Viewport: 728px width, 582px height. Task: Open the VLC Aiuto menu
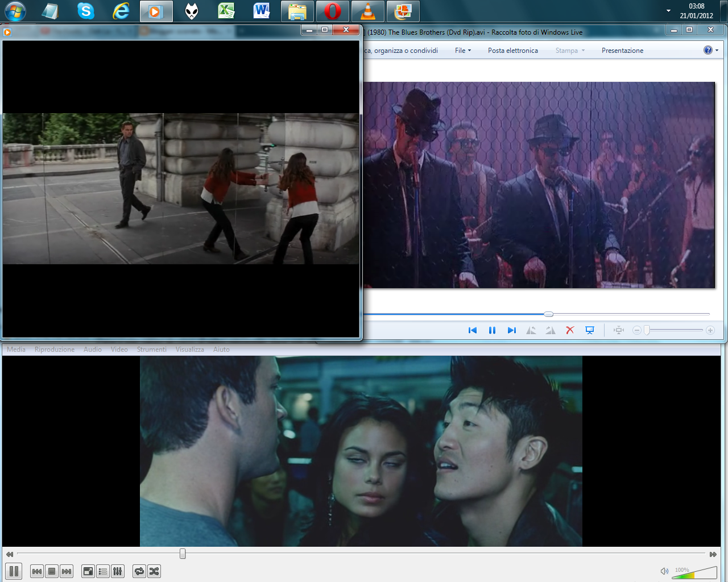coord(222,350)
